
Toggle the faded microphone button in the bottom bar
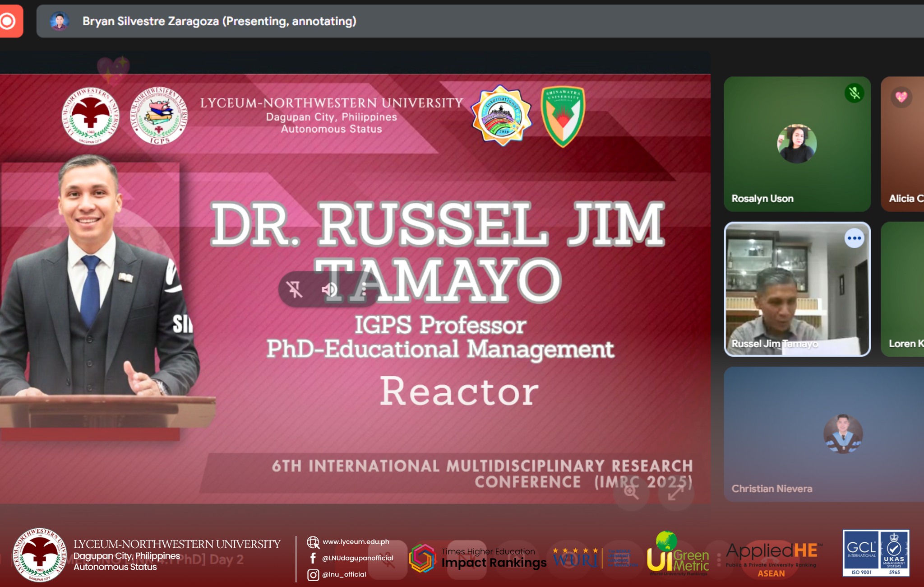coord(387,560)
